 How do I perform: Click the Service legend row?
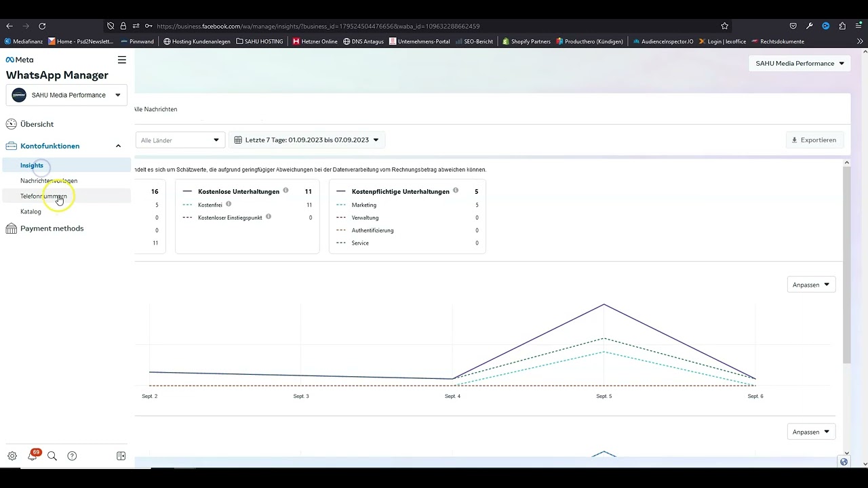click(x=408, y=243)
